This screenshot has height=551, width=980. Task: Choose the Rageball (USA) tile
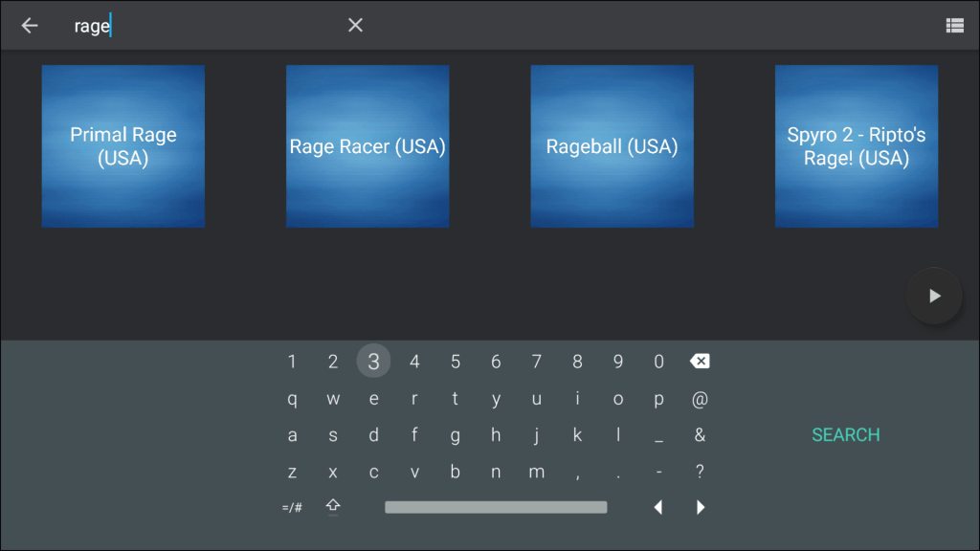click(x=612, y=146)
